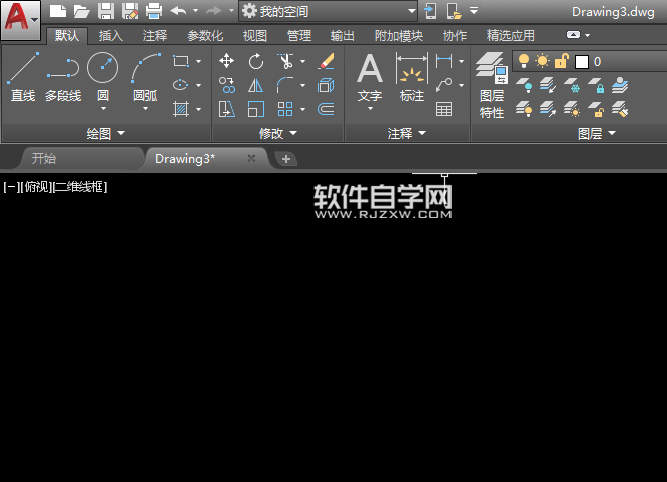Open the AutoCAD application menu logo
Screen dimensions: 667x482
click(x=20, y=19)
